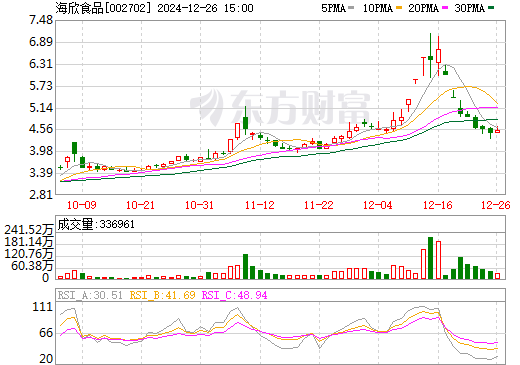The image size is (520, 365).
Task: Click the gray 5PMA legend color marker
Action: tap(351, 8)
